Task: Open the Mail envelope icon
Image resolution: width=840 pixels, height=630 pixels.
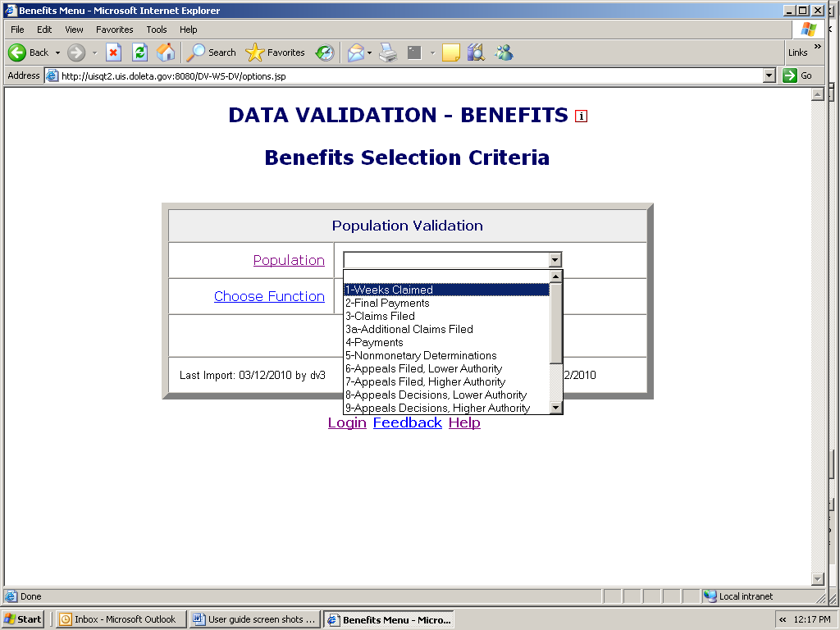Action: click(356, 52)
